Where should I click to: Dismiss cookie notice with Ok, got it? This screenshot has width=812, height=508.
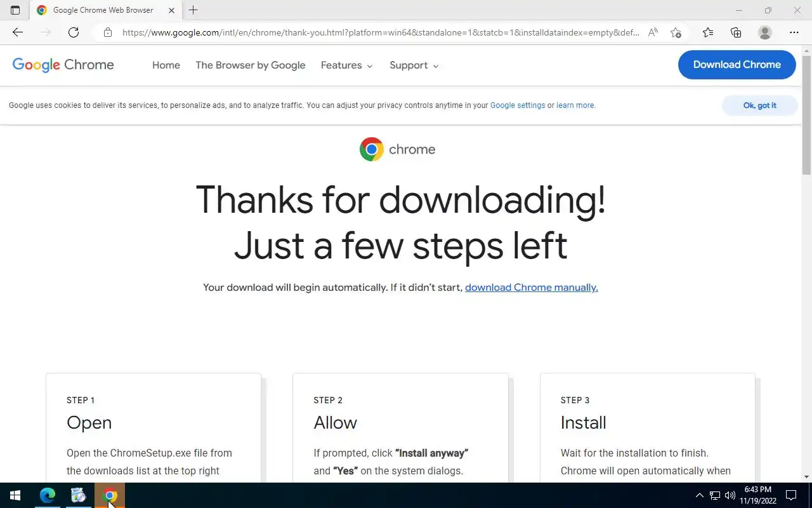click(760, 105)
